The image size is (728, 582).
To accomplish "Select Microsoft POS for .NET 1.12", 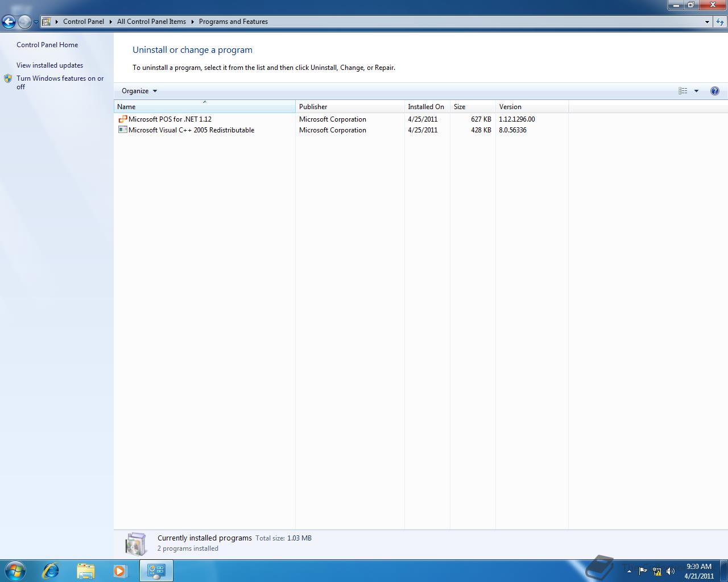I will point(170,119).
